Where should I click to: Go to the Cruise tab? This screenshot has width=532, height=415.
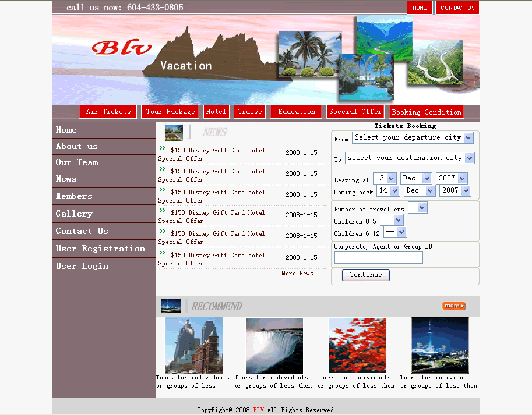(x=250, y=112)
